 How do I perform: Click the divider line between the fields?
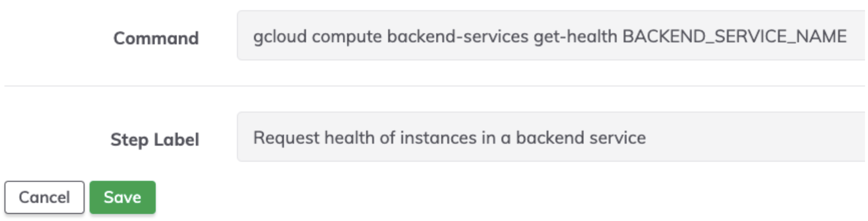(435, 86)
